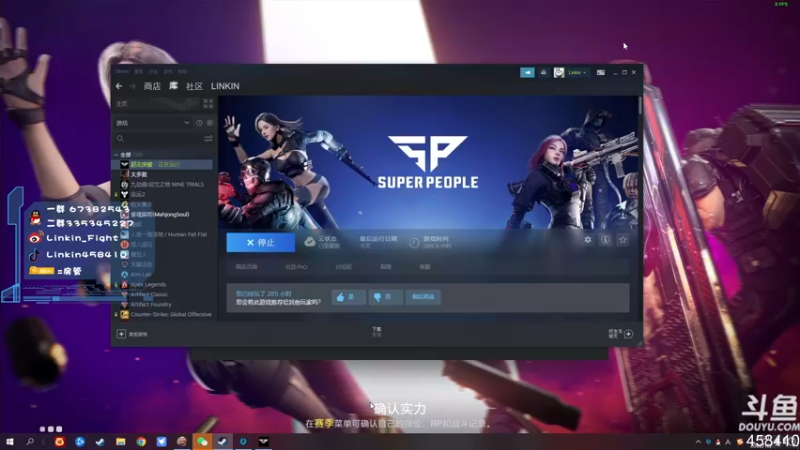The height and width of the screenshot is (450, 800).
Task: Select the running game at the top of the library list
Action: (x=162, y=164)
